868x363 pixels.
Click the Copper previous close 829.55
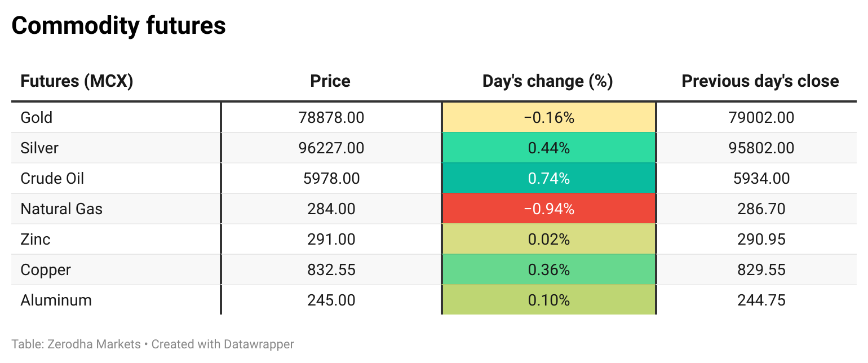[761, 269]
